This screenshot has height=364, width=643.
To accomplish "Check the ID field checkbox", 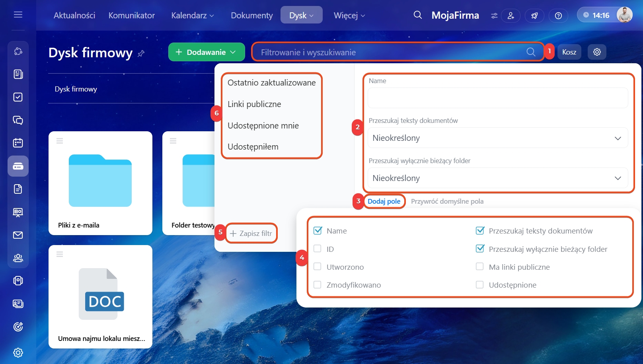I will tap(318, 249).
